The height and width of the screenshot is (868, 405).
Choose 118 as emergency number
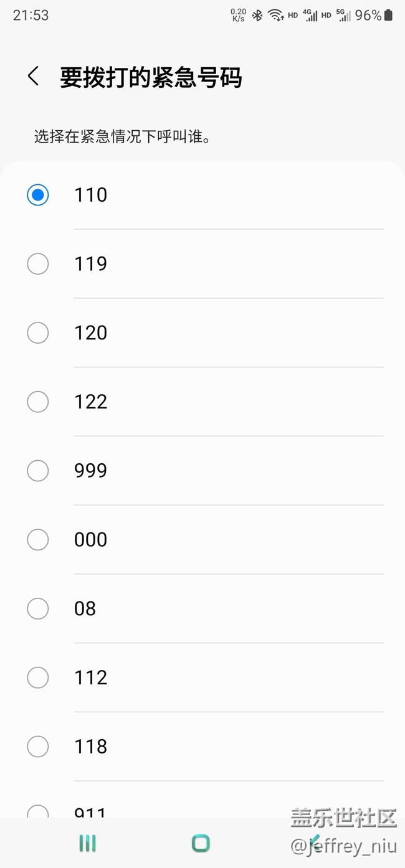click(x=38, y=747)
